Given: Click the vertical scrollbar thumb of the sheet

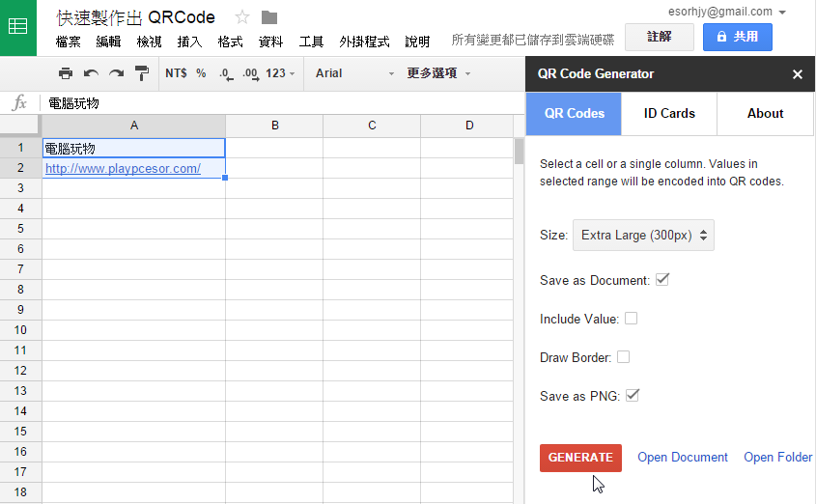Looking at the screenshot, I should tap(519, 152).
